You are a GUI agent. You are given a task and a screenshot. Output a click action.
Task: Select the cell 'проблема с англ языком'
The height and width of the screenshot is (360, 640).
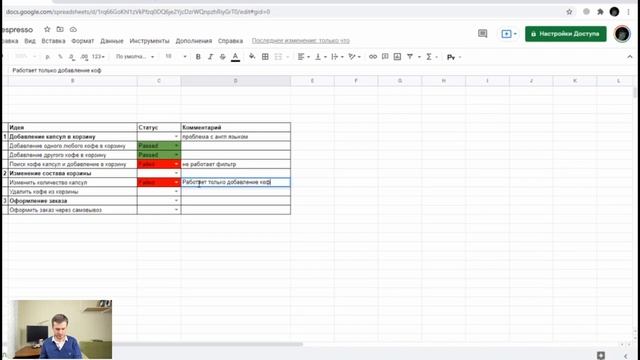pos(236,137)
